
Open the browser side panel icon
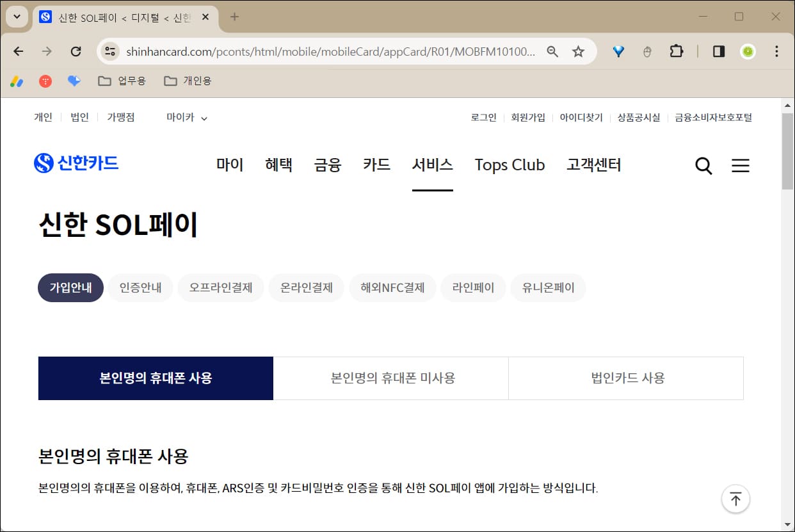pos(718,51)
